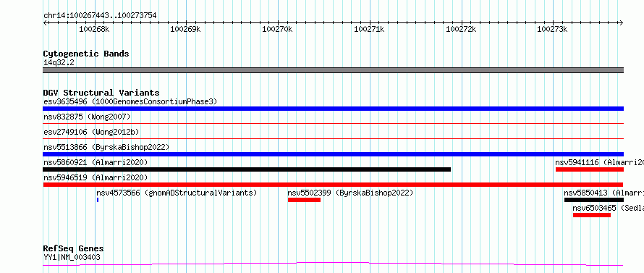
Task: Open the esv2749106 (Wong2012b) label
Action: click(91, 132)
